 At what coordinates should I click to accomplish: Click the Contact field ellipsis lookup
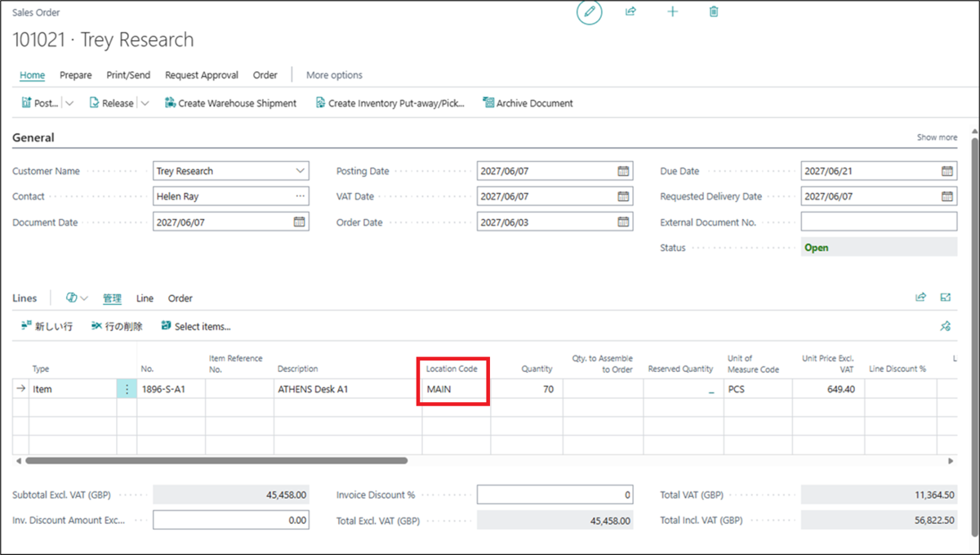pos(300,197)
